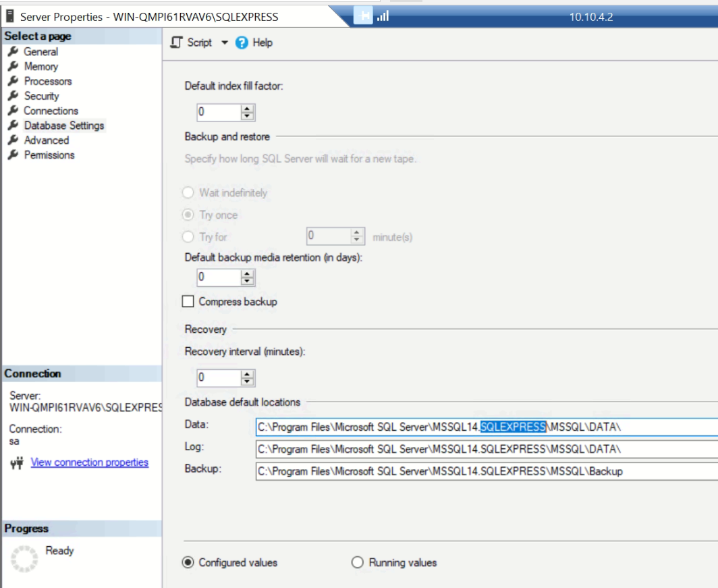Click the wrench icon beside Processors

point(13,80)
